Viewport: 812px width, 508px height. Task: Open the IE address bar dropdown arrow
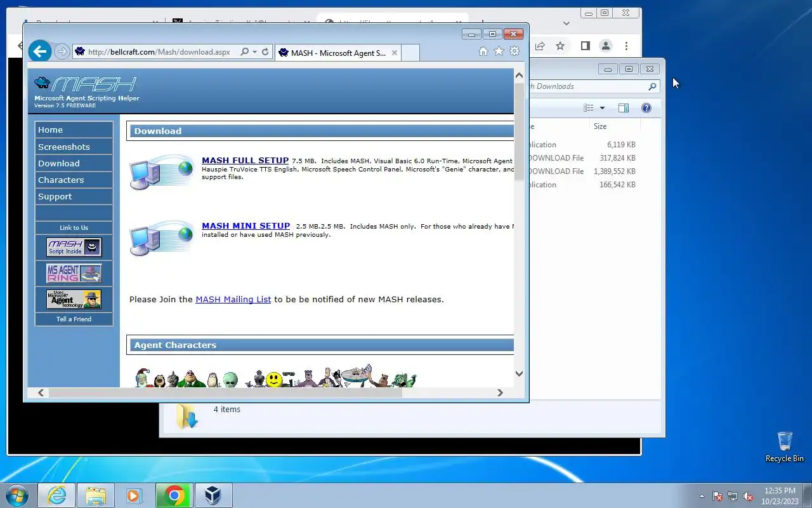pyautogui.click(x=254, y=52)
